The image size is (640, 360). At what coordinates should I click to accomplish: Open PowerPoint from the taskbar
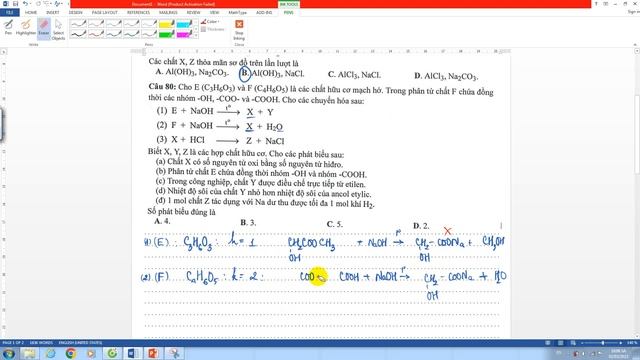coord(153,353)
